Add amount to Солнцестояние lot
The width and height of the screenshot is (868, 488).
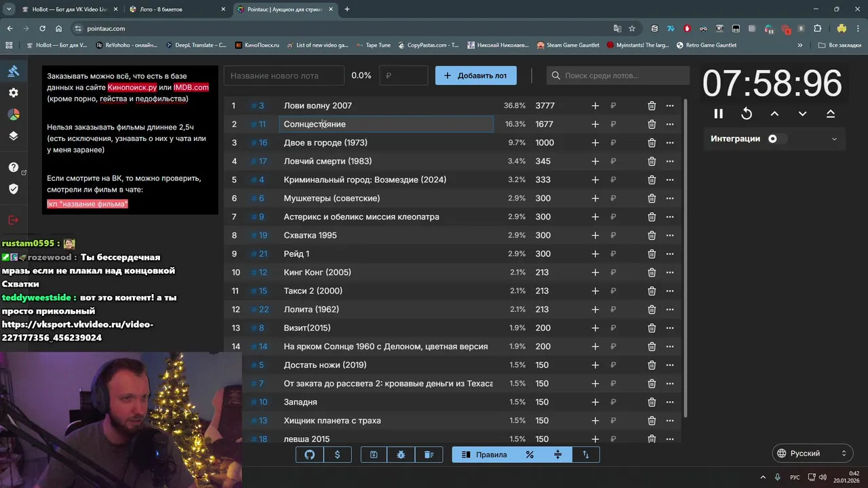(x=595, y=124)
